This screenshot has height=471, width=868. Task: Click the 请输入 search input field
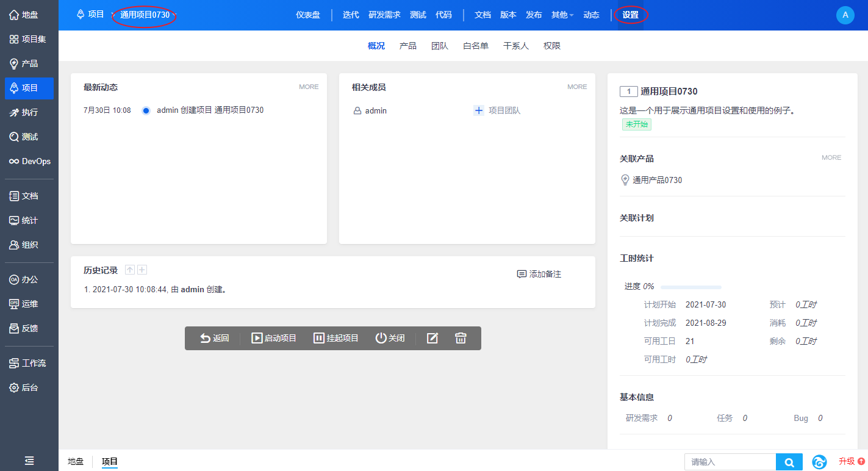click(730, 462)
